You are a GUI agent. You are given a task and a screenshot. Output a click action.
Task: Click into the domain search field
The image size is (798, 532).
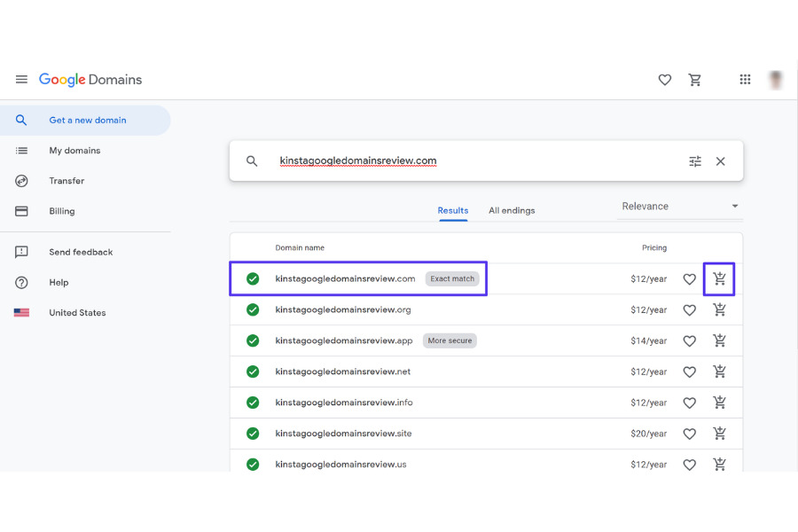click(x=470, y=161)
